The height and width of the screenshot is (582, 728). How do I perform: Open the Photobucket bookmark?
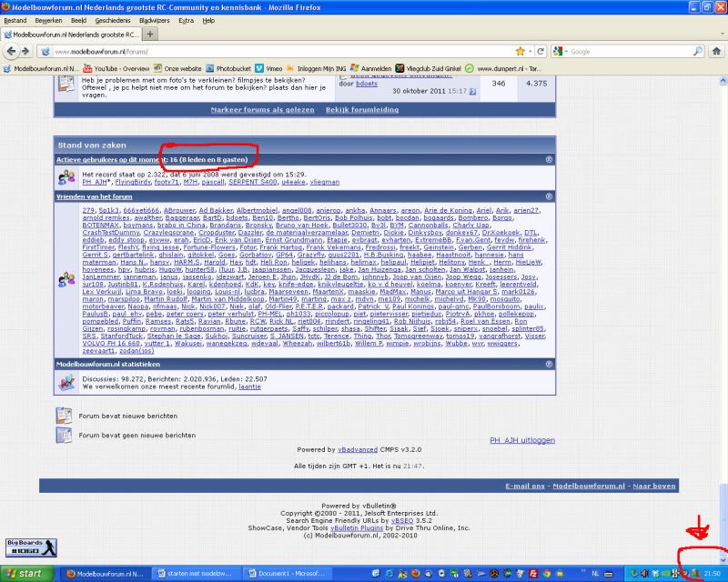coord(228,69)
